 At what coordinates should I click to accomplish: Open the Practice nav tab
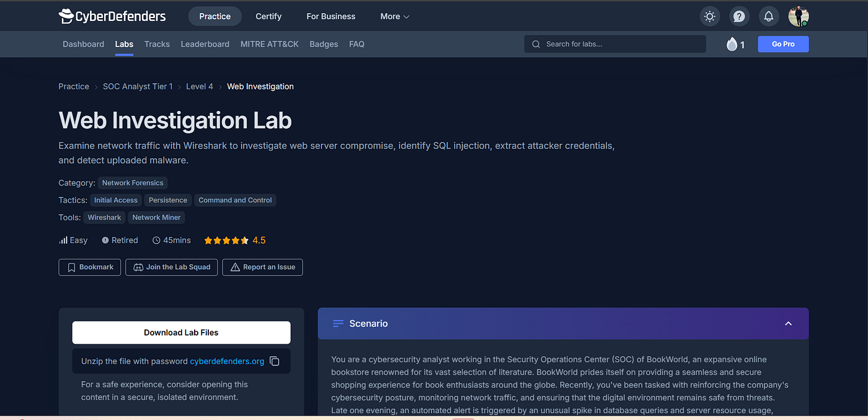coord(215,17)
